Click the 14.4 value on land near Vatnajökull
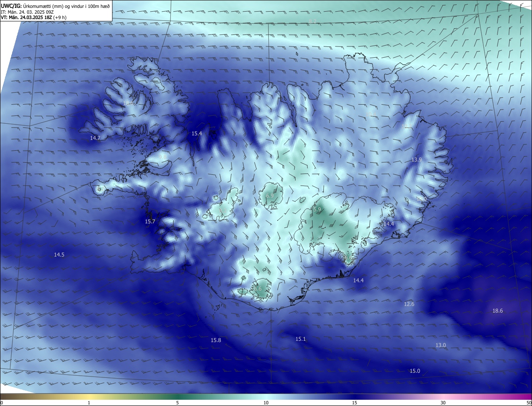 [389, 224]
